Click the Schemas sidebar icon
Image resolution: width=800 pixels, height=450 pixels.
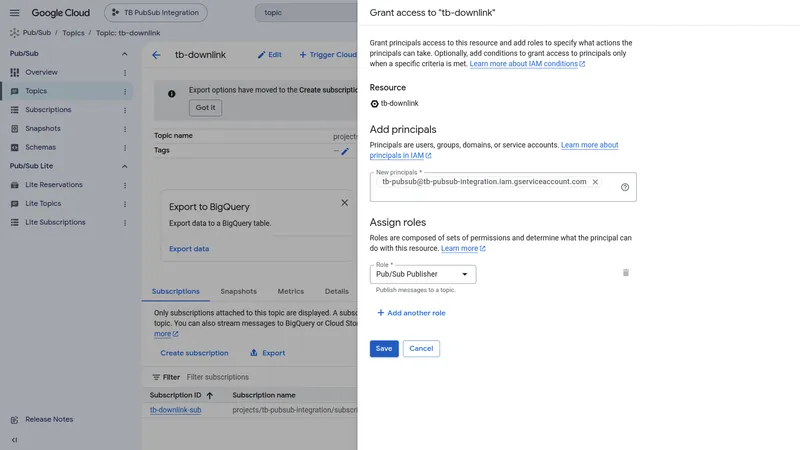[x=14, y=147]
